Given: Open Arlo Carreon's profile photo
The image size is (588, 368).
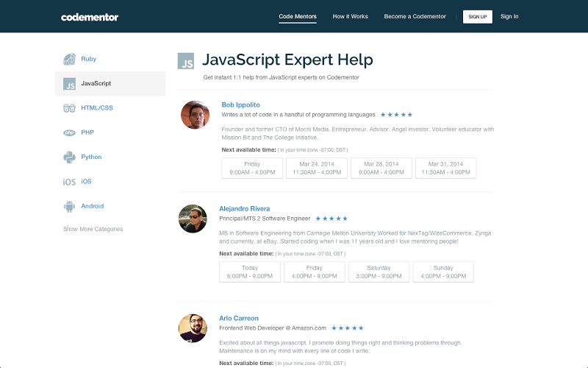Looking at the screenshot, I should (193, 328).
